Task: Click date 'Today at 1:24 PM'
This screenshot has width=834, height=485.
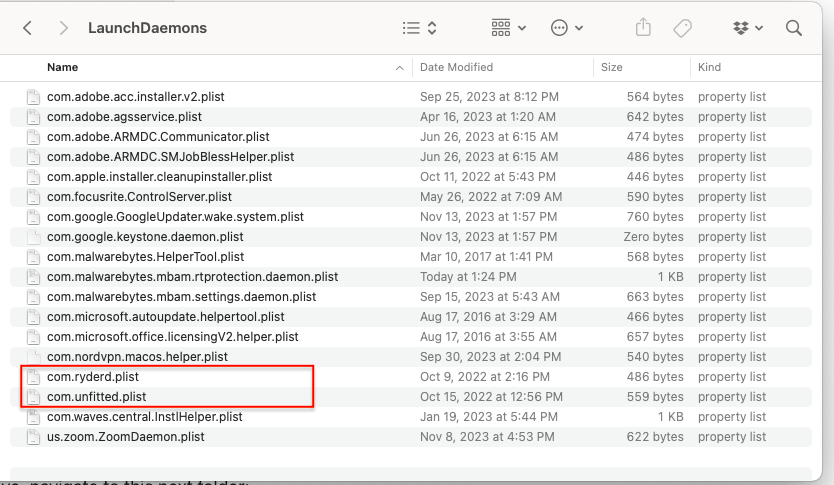Action: (468, 277)
